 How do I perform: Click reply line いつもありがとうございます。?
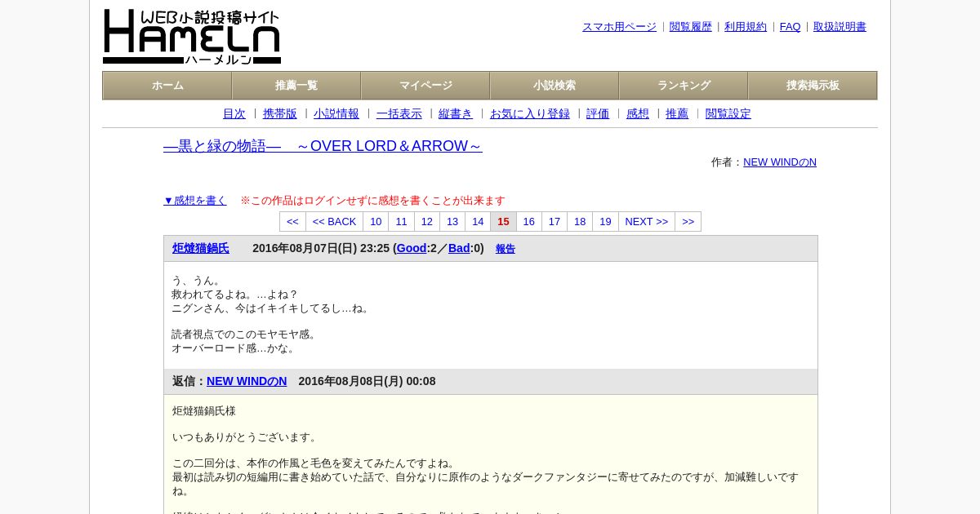pos(245,437)
